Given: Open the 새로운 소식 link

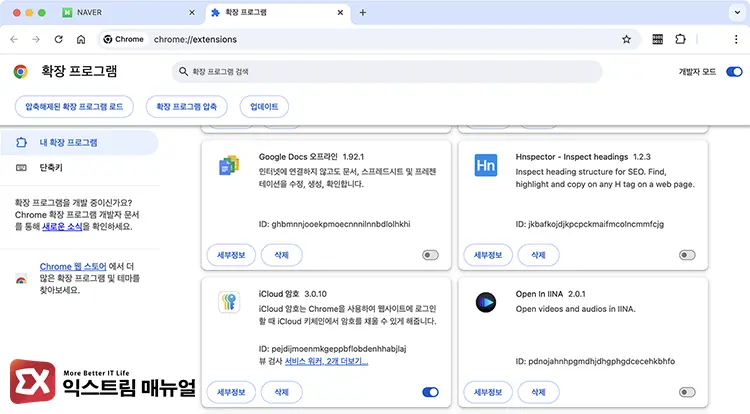Looking at the screenshot, I should (x=62, y=227).
